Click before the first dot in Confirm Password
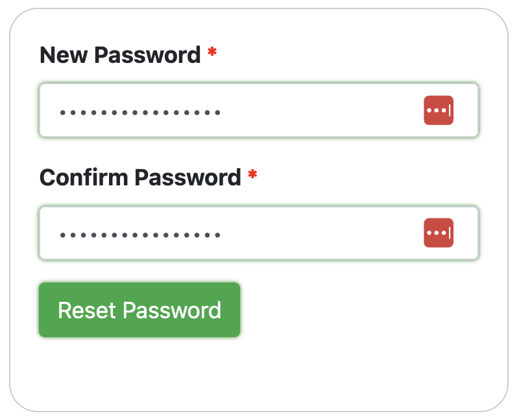The width and height of the screenshot is (519, 420). (x=56, y=234)
